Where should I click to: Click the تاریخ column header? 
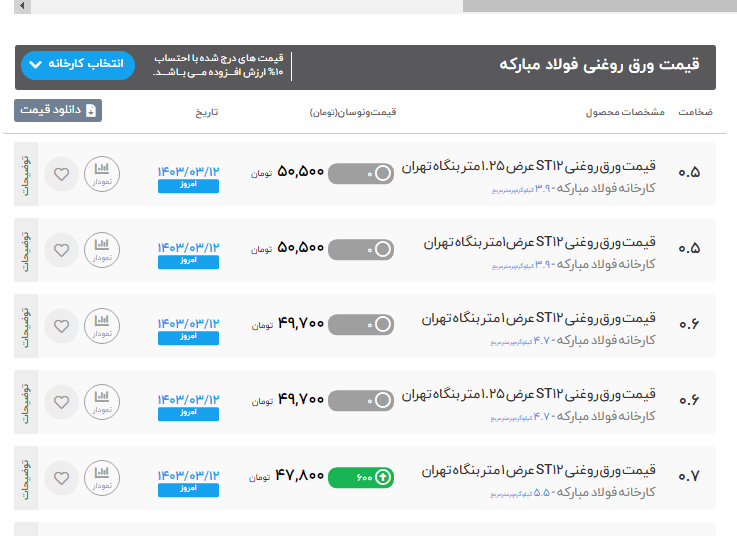pyautogui.click(x=207, y=112)
